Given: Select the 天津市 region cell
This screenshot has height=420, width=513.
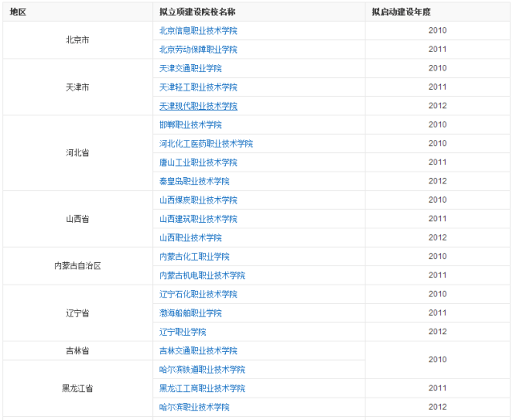Looking at the screenshot, I should [78, 87].
